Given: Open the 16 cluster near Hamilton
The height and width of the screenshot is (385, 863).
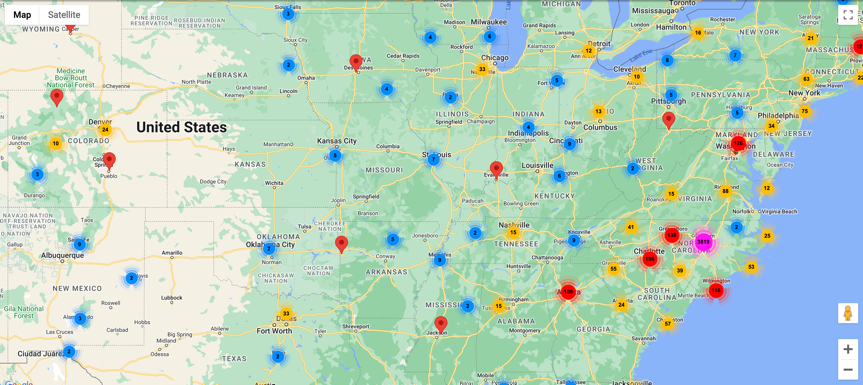Looking at the screenshot, I should tap(698, 33).
